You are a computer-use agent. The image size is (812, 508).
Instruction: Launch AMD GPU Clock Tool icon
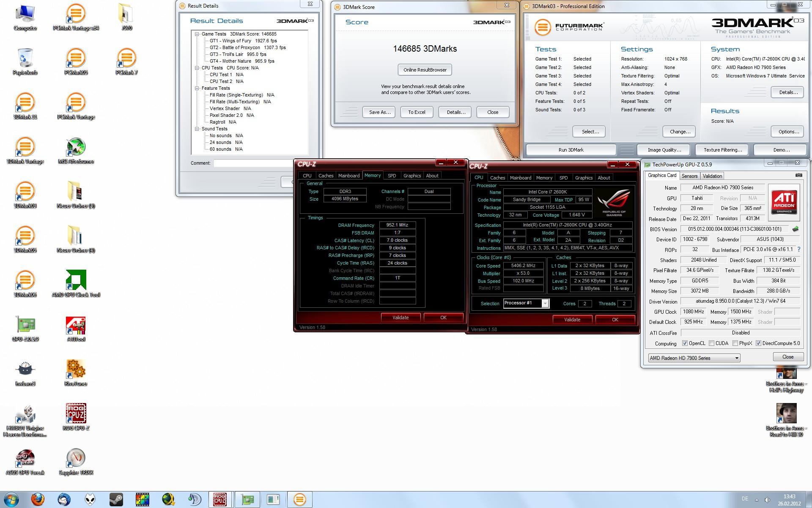pyautogui.click(x=76, y=284)
